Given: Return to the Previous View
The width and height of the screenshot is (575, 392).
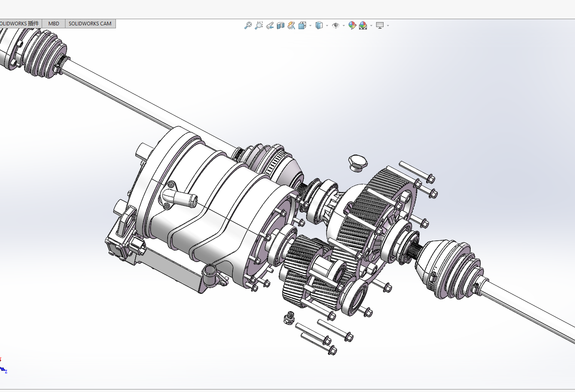Looking at the screenshot, I should (270, 25).
